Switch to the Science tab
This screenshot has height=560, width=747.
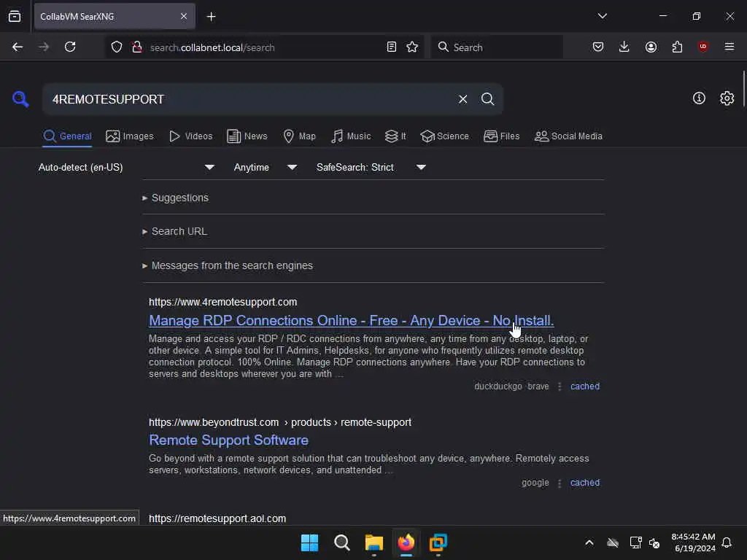click(444, 136)
